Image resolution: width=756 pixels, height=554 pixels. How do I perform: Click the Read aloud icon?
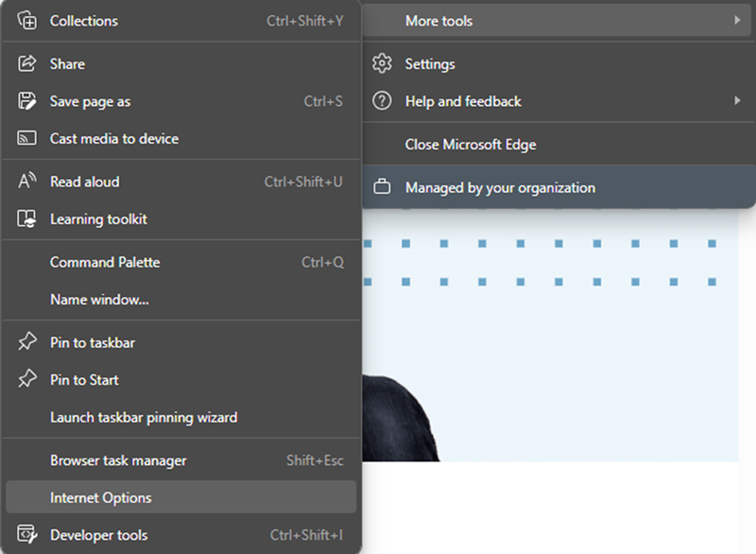point(27,181)
